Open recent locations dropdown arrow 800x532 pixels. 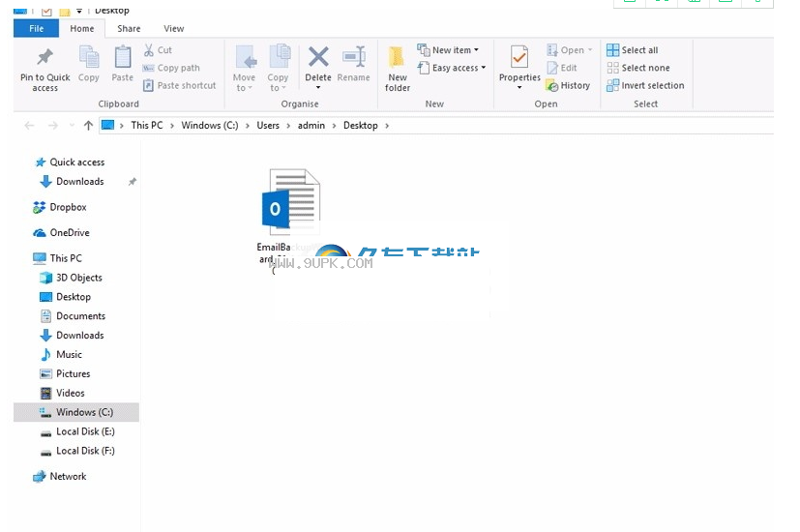coord(72,126)
